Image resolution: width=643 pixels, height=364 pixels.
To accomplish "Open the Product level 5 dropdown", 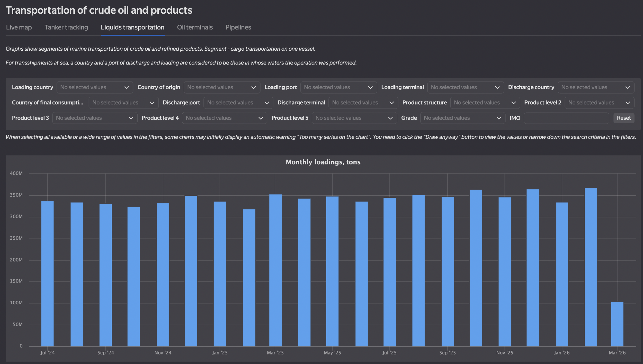I will point(354,118).
